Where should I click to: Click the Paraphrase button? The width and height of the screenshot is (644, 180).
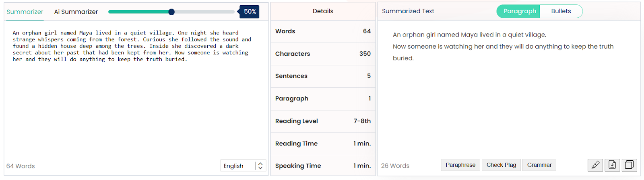point(460,165)
